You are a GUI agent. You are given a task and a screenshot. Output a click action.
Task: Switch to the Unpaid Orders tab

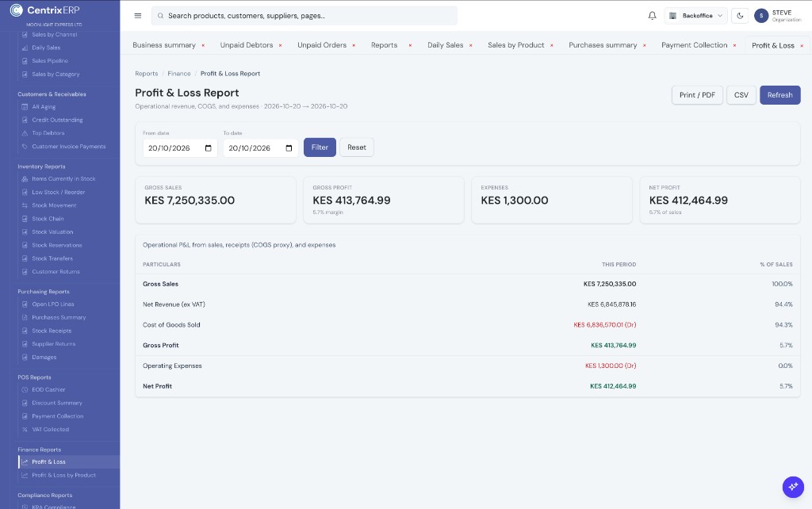[x=322, y=45]
